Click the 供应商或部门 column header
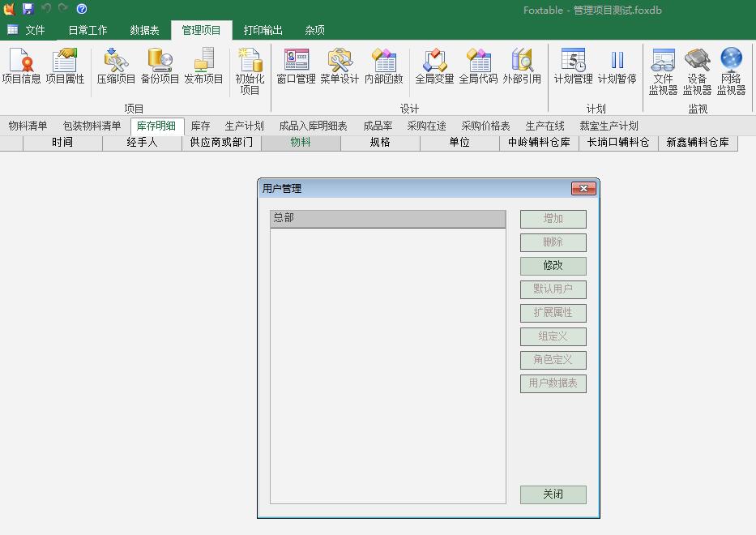The width and height of the screenshot is (756, 535). click(x=221, y=143)
